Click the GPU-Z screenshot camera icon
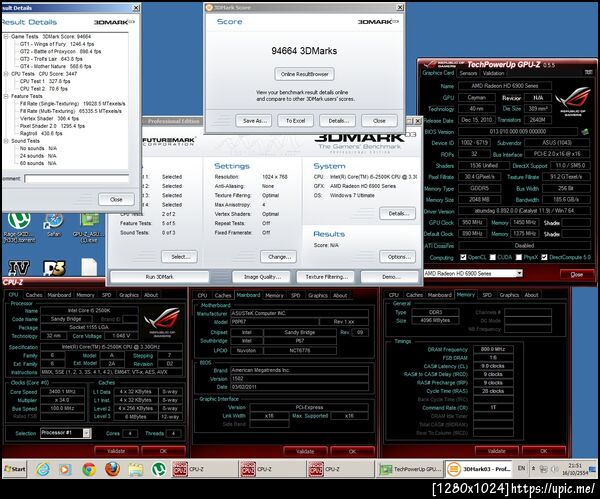600x499 pixels. pos(589,73)
